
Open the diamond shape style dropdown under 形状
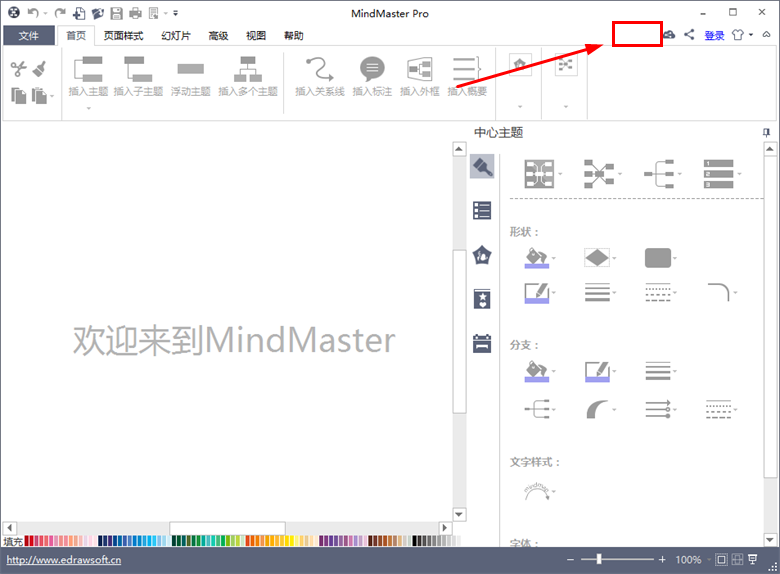(x=600, y=258)
